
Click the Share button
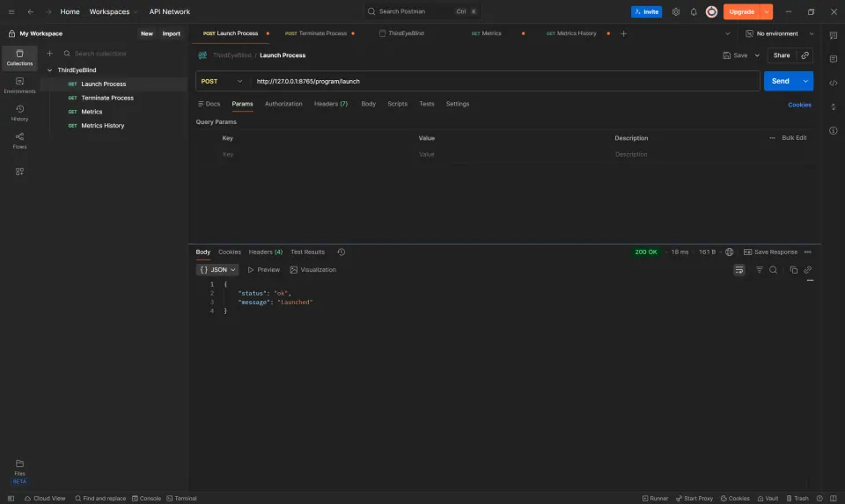point(782,55)
